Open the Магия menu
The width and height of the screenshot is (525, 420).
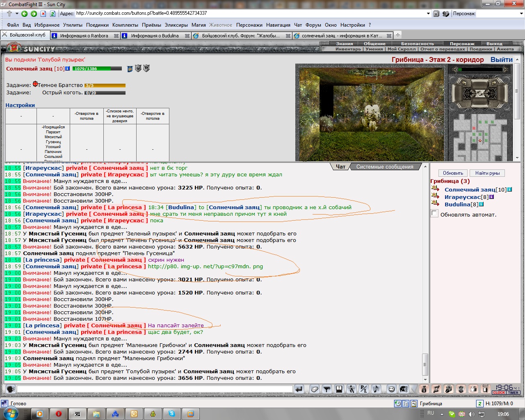[199, 25]
